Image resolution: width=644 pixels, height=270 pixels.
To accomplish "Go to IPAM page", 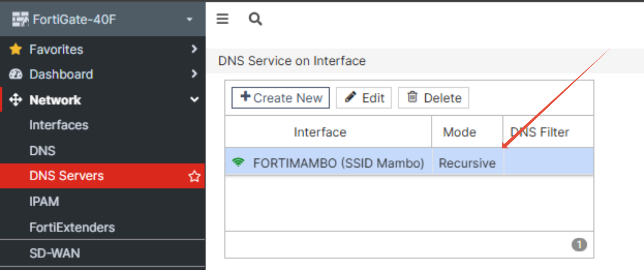I will tap(44, 201).
